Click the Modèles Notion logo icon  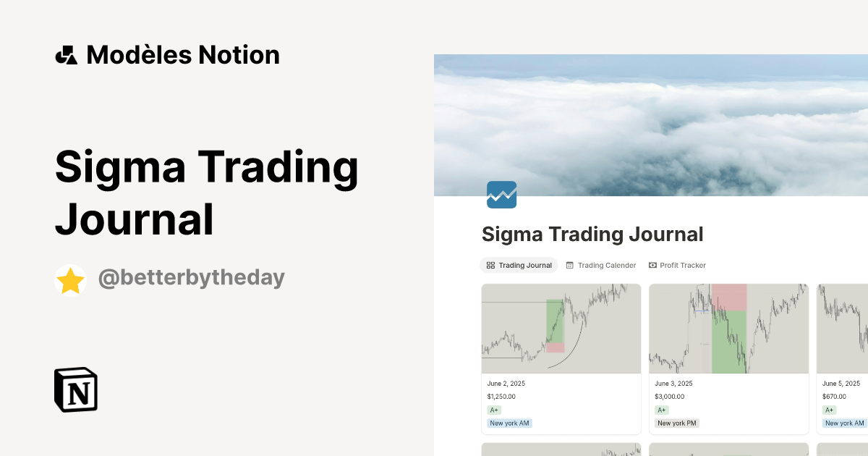click(67, 54)
